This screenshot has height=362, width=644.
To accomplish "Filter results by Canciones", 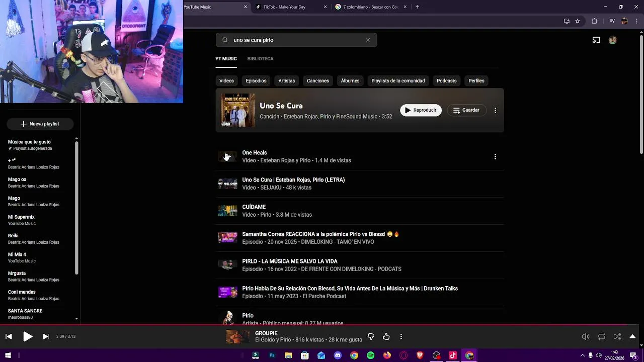I will (x=318, y=80).
